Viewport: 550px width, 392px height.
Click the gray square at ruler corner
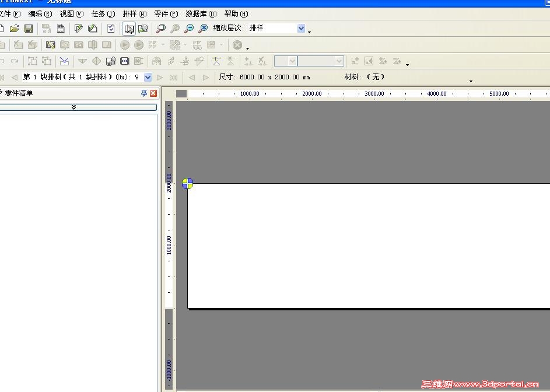tap(181, 94)
